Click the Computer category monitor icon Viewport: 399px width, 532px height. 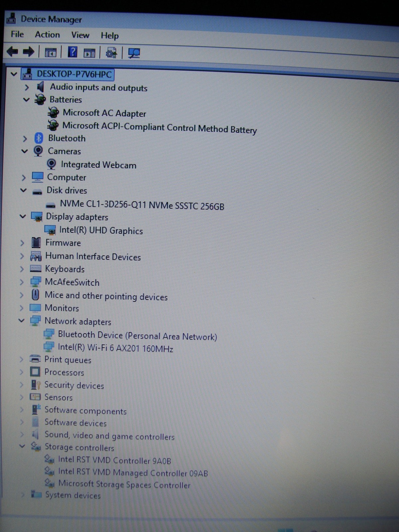pos(38,177)
